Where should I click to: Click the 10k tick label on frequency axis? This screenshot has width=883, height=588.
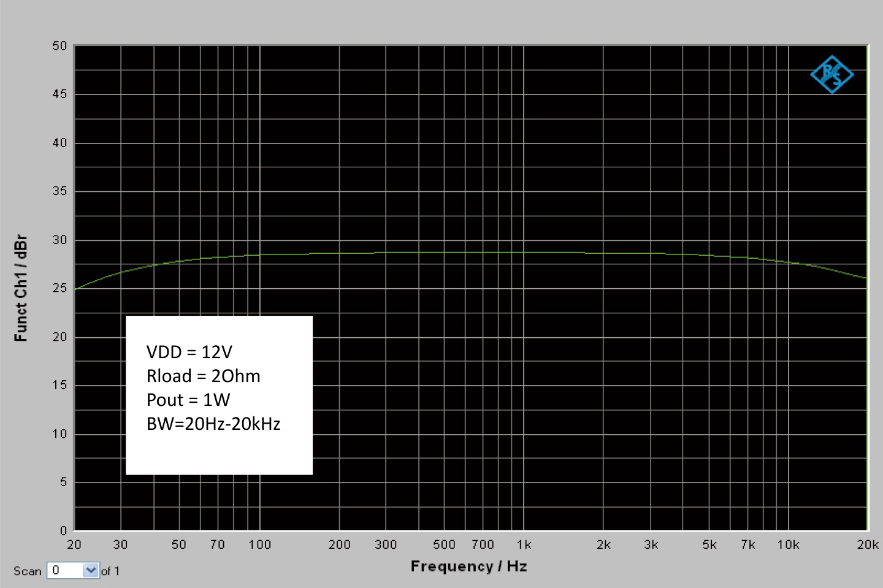pos(788,544)
